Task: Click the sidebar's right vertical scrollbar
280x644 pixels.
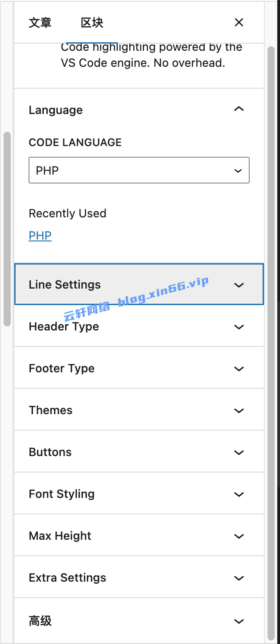Action: (x=271, y=343)
